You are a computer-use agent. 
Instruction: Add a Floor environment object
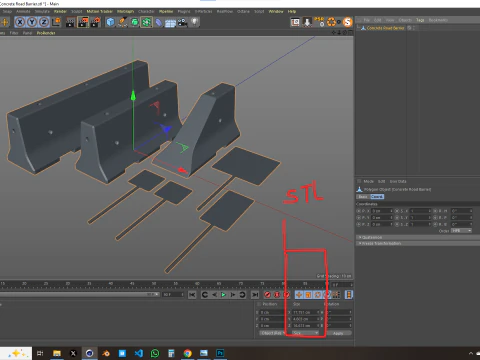pyautogui.click(x=170, y=23)
